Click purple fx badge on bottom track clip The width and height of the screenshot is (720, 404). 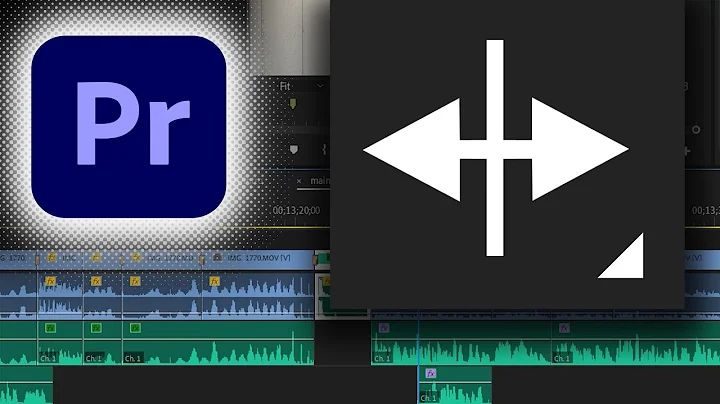430,373
